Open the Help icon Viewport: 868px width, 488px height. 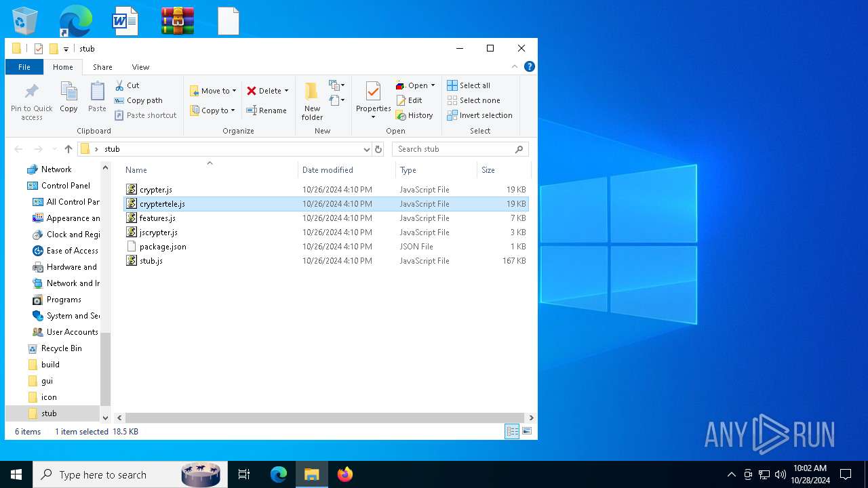tap(530, 66)
